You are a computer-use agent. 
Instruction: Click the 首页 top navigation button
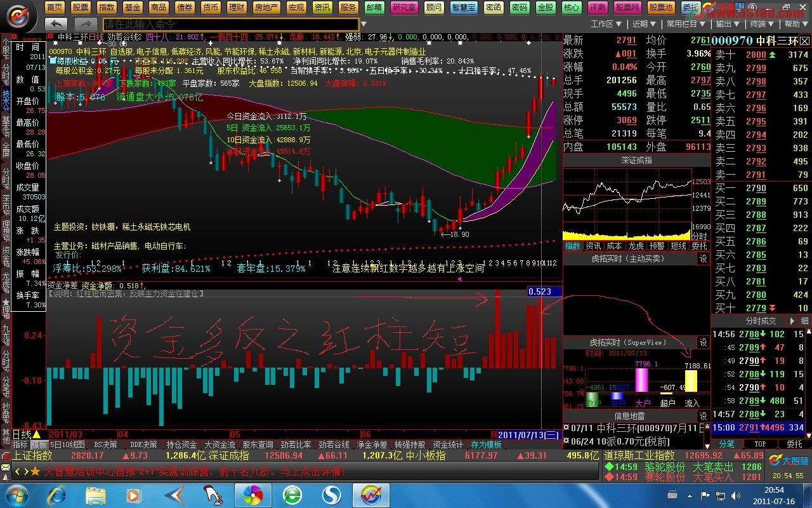coord(55,8)
